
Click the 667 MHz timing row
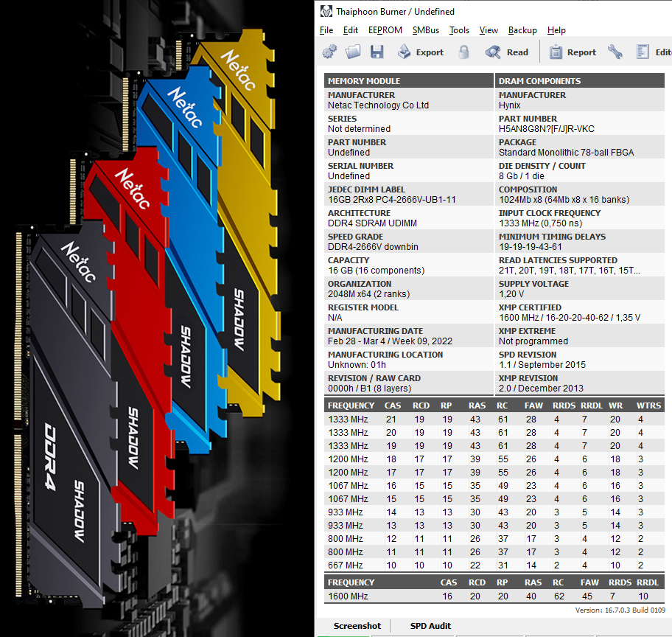[x=494, y=565]
